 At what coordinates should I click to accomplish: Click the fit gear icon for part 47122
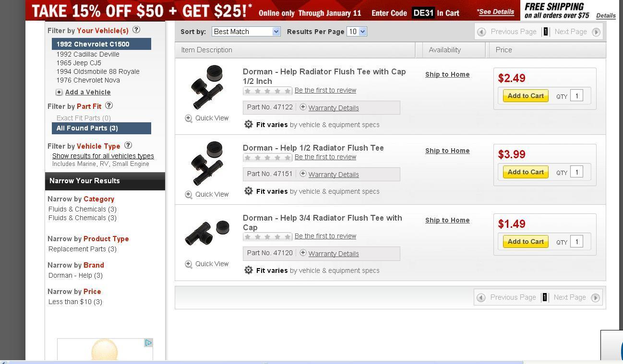(x=248, y=124)
